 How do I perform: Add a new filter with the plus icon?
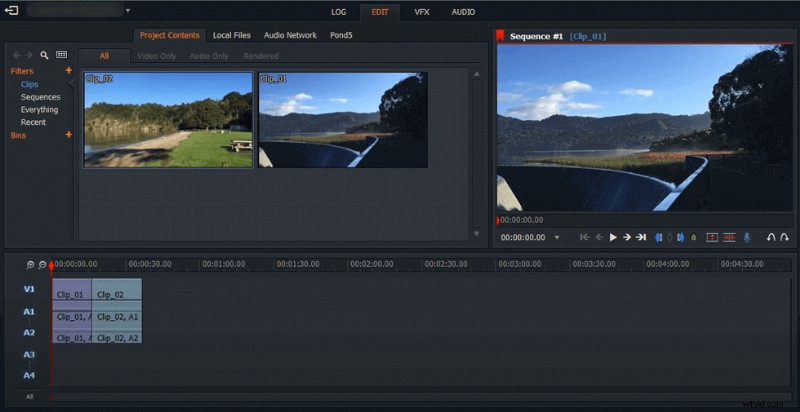coord(69,71)
